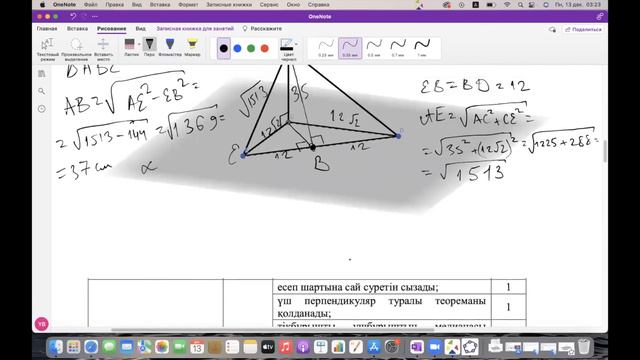Click the Wi-Fi status icon
The width and height of the screenshot is (640, 360).
pyautogui.click(x=507, y=4)
